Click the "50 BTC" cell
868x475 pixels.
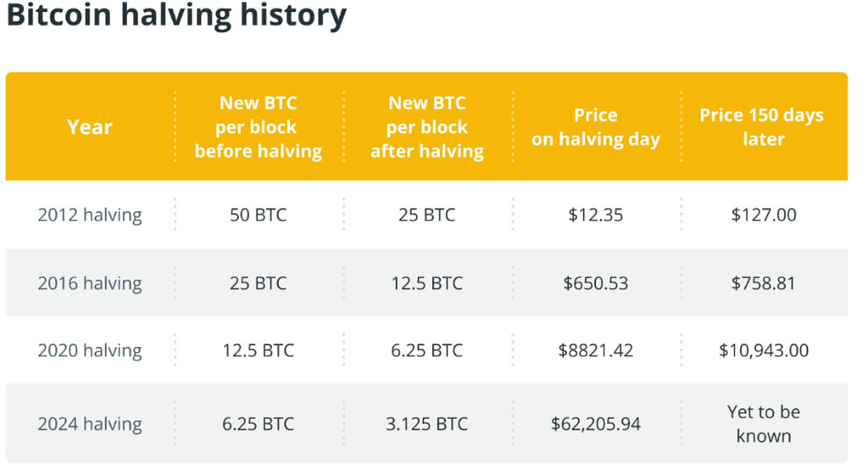point(259,215)
